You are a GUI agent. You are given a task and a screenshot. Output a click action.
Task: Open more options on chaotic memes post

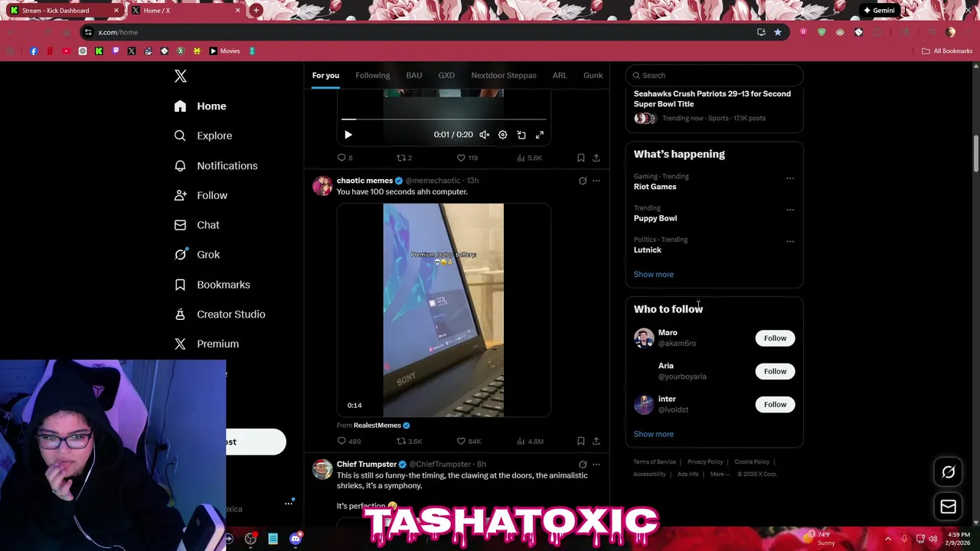coord(596,181)
